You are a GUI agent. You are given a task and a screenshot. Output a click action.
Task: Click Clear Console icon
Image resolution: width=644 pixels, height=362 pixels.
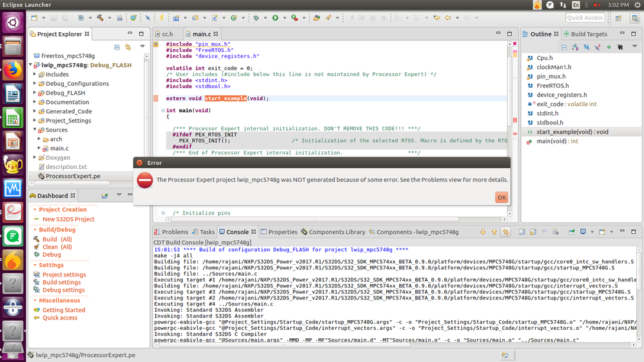pos(556,232)
